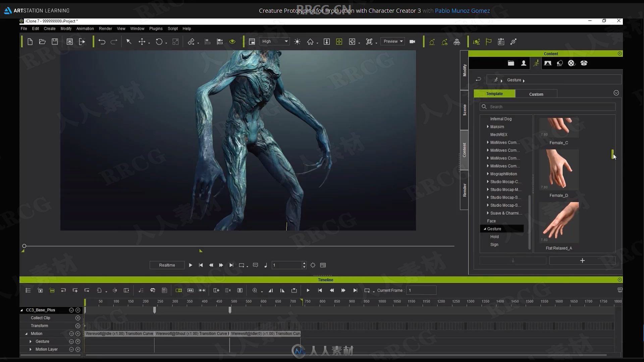The image size is (644, 362).
Task: Click the Realtime button
Action: (x=167, y=265)
